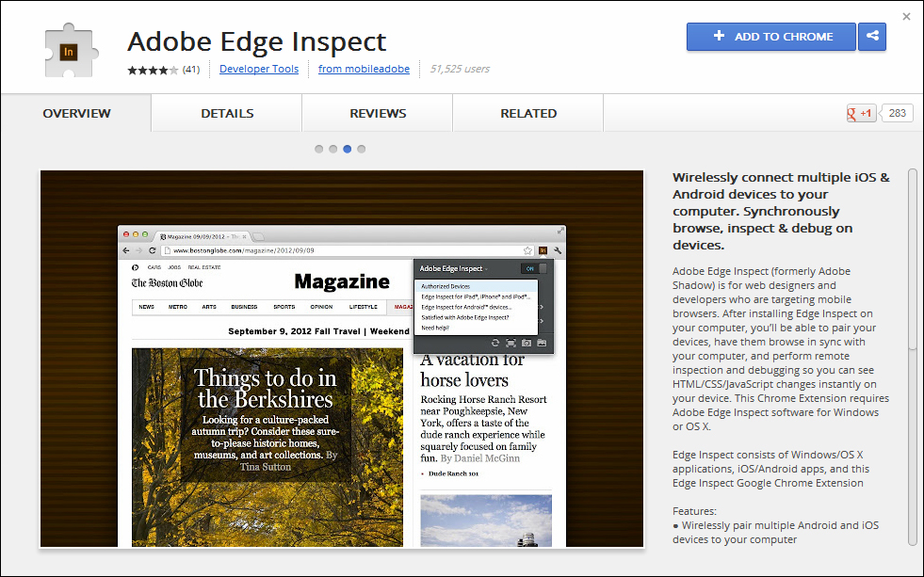The height and width of the screenshot is (577, 924).
Task: Click the Things to do in the Berkshires headline
Action: click(x=266, y=389)
